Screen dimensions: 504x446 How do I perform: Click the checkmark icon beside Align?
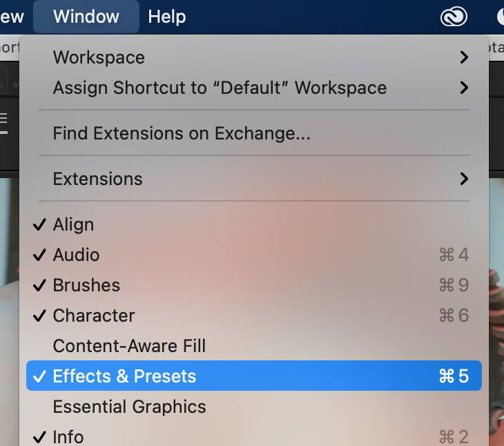click(x=39, y=224)
